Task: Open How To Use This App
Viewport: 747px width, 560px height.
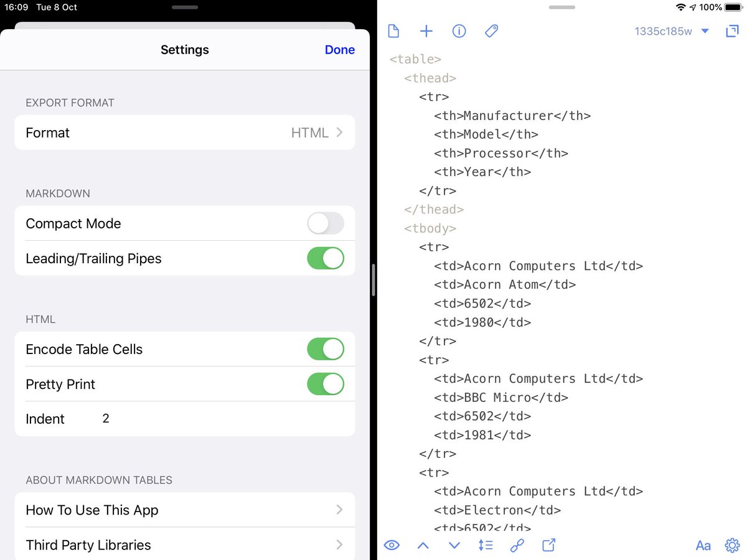Action: [185, 510]
